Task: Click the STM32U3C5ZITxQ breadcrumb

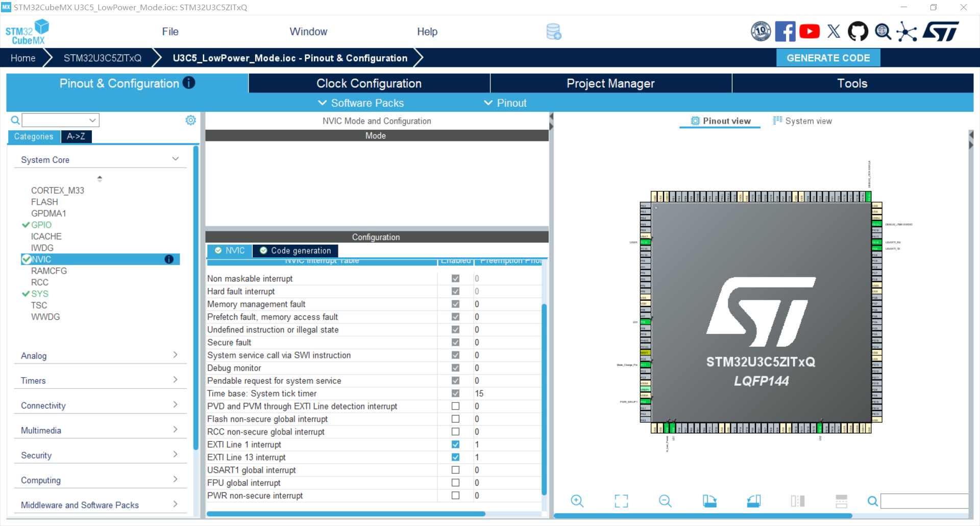Action: click(103, 58)
